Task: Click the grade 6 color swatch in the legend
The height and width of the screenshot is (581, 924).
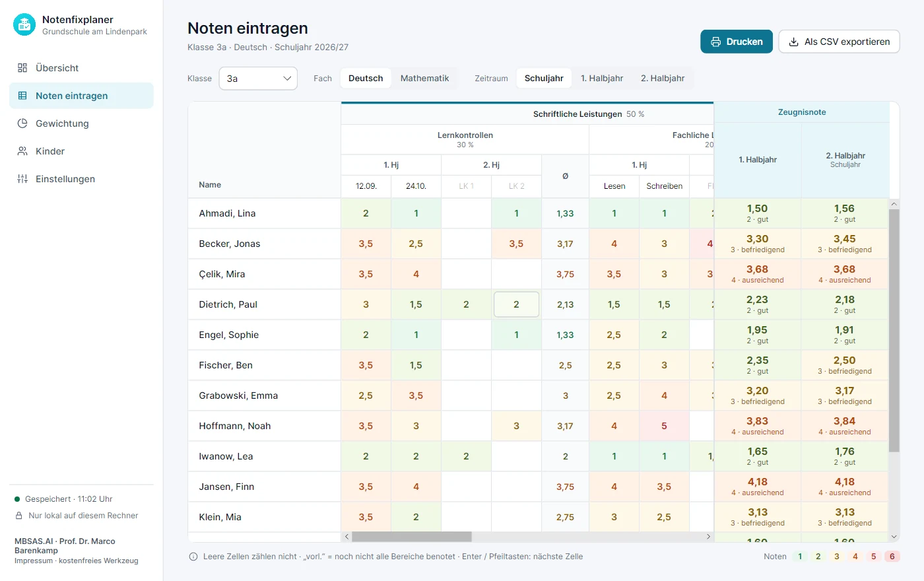Action: point(892,557)
